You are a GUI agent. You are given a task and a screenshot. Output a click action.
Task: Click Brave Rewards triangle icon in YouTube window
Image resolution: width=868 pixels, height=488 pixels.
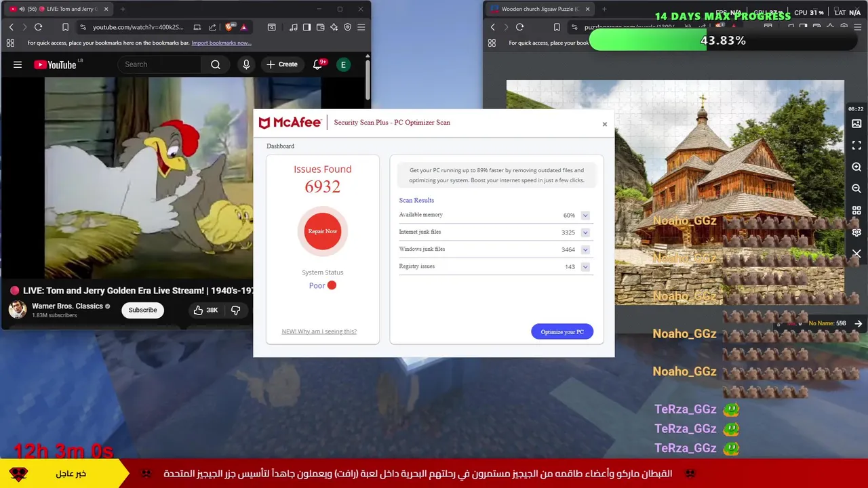tap(244, 27)
